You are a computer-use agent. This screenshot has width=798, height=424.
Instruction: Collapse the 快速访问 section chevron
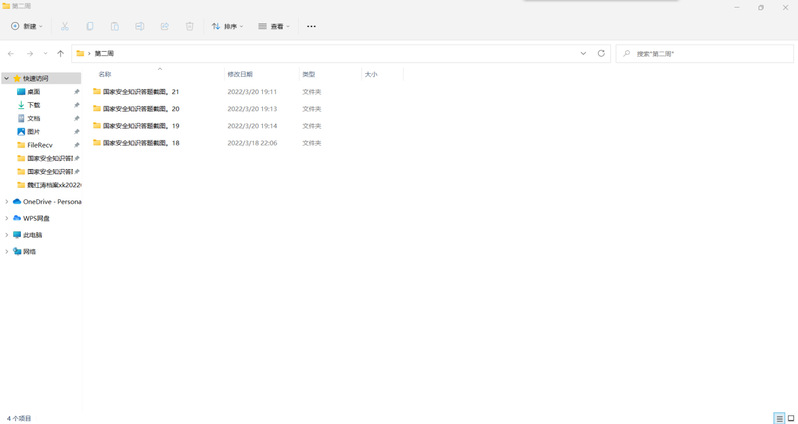pyautogui.click(x=7, y=78)
